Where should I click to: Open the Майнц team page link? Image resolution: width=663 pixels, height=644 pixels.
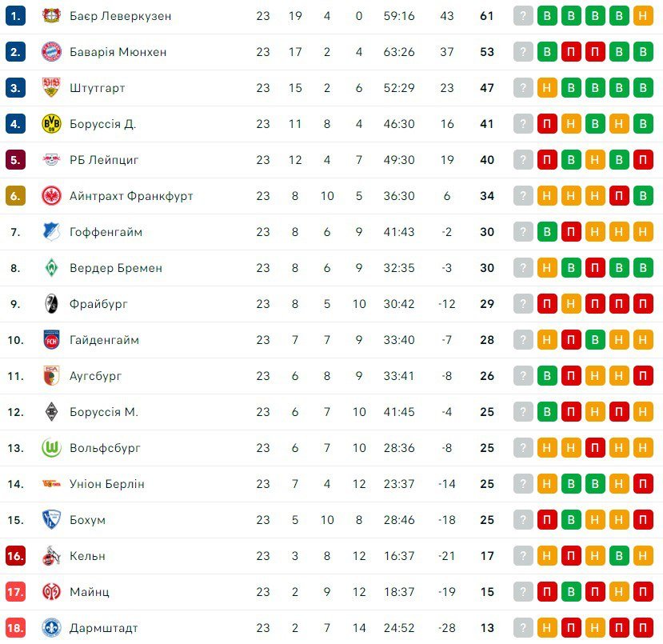coord(89,592)
